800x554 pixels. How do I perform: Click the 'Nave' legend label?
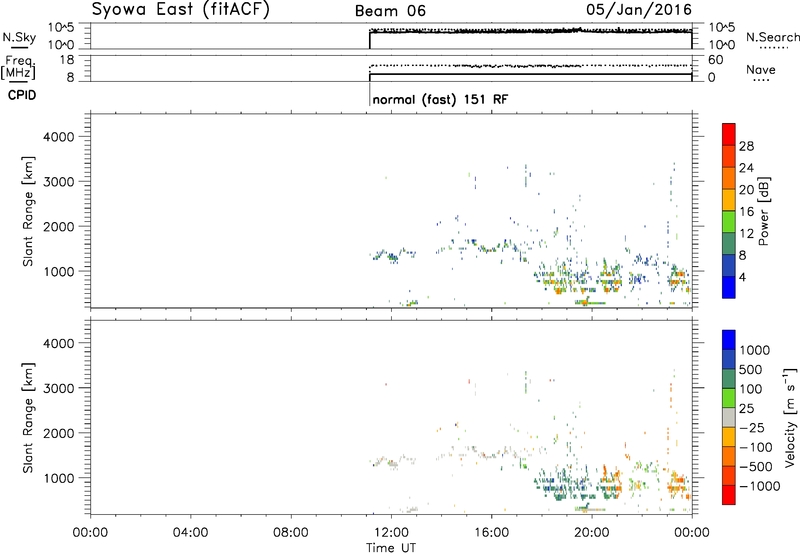pos(761,69)
